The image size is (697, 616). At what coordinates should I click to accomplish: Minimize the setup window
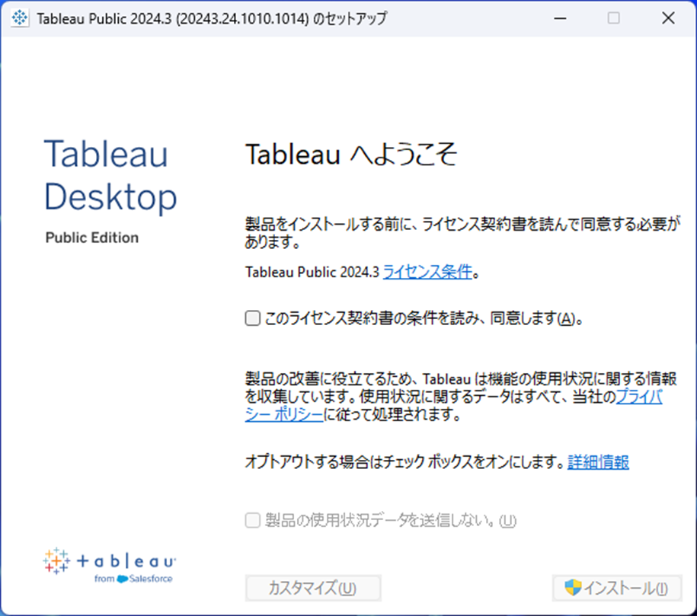pos(560,18)
